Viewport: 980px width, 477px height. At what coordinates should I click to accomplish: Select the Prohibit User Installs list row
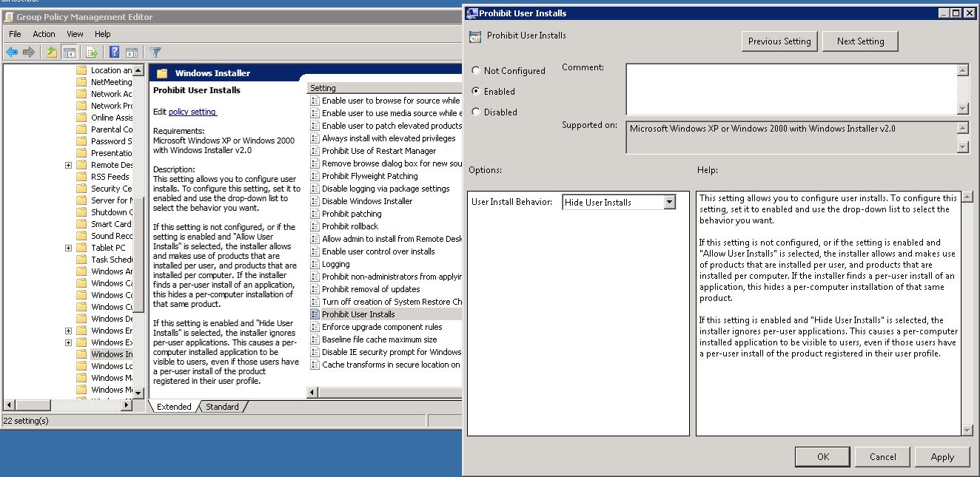click(x=385, y=314)
